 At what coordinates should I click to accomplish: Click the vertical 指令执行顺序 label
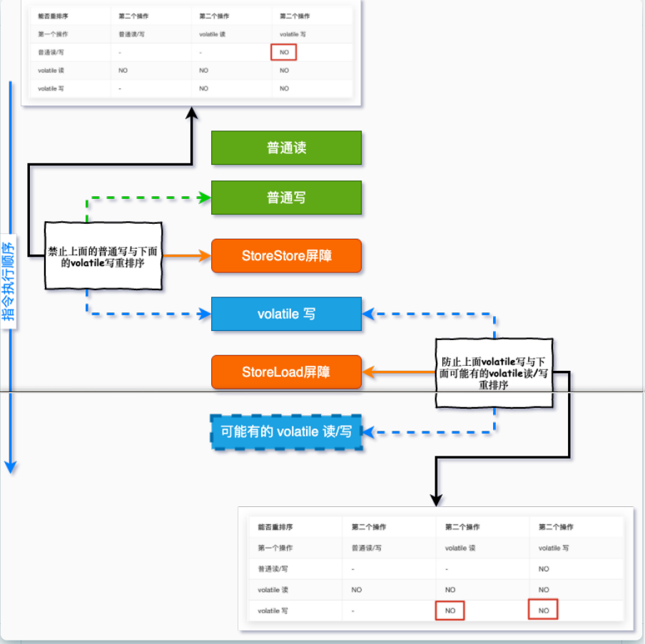tap(9, 283)
